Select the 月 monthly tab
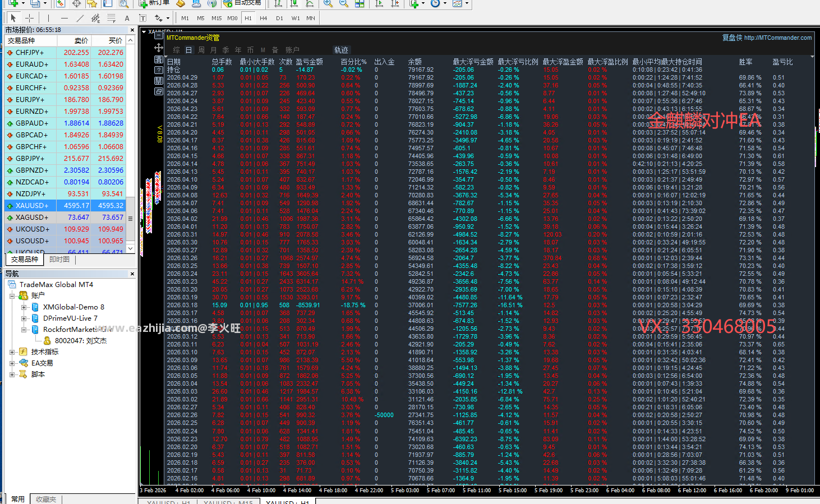Image resolution: width=820 pixels, height=504 pixels. click(x=214, y=50)
